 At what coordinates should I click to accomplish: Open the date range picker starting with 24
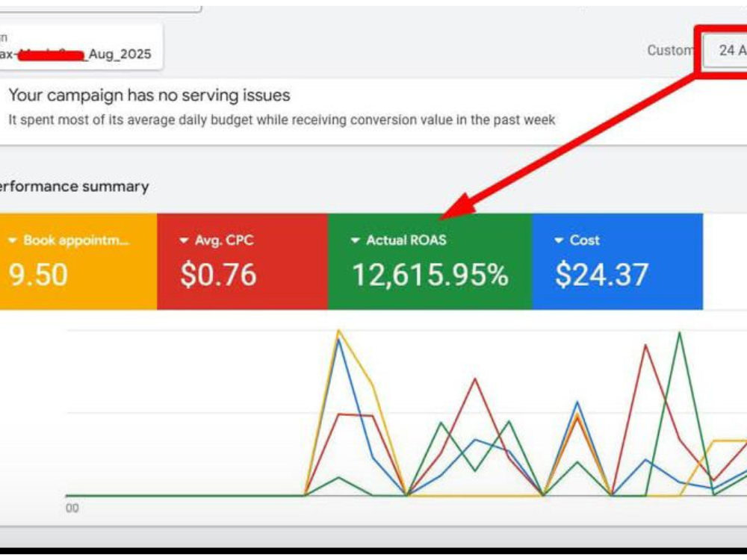pos(725,50)
